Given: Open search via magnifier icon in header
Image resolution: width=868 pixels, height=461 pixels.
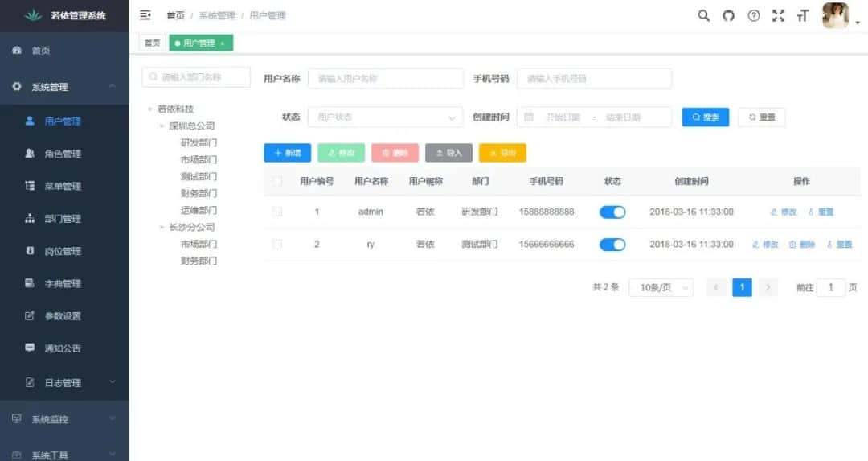Looking at the screenshot, I should point(703,15).
